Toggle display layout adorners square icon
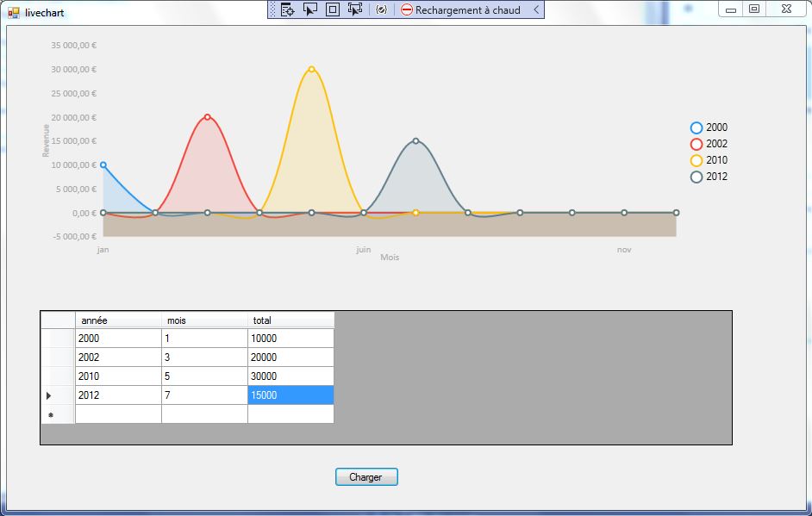This screenshot has width=812, height=516. 333,9
